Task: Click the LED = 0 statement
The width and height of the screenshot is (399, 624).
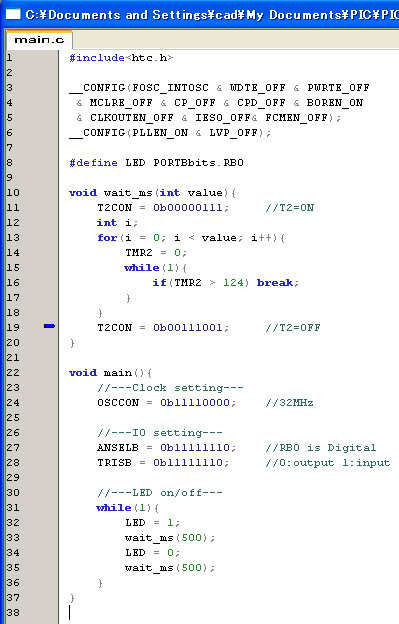Action: point(152,553)
